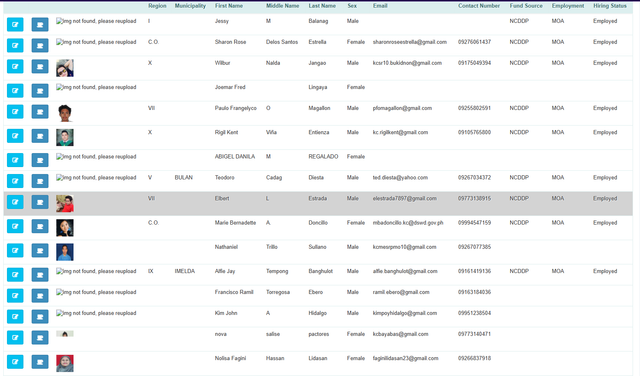The width and height of the screenshot is (640, 376).
Task: Click email mbadoncillo.kc@dswd.gov.ph
Action: tap(408, 223)
